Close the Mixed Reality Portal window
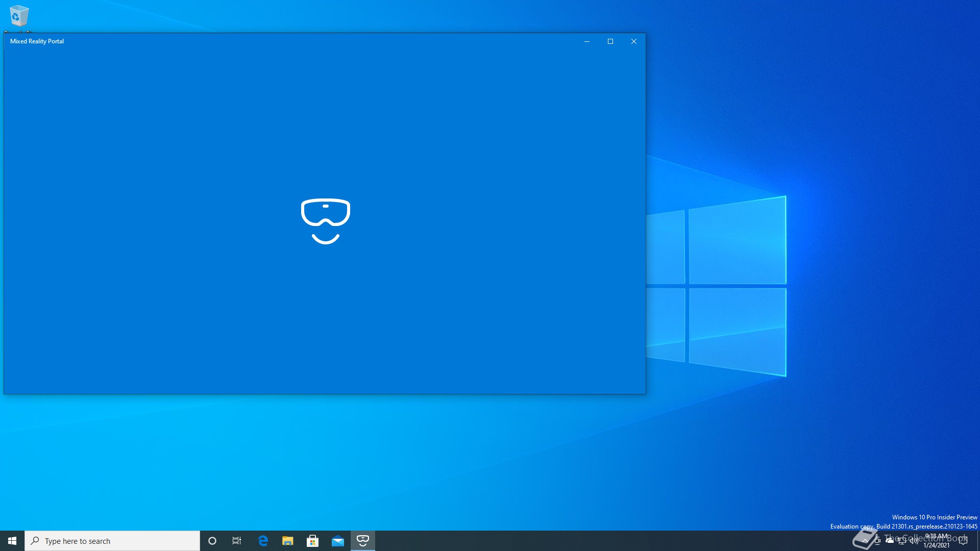980x551 pixels. (634, 41)
